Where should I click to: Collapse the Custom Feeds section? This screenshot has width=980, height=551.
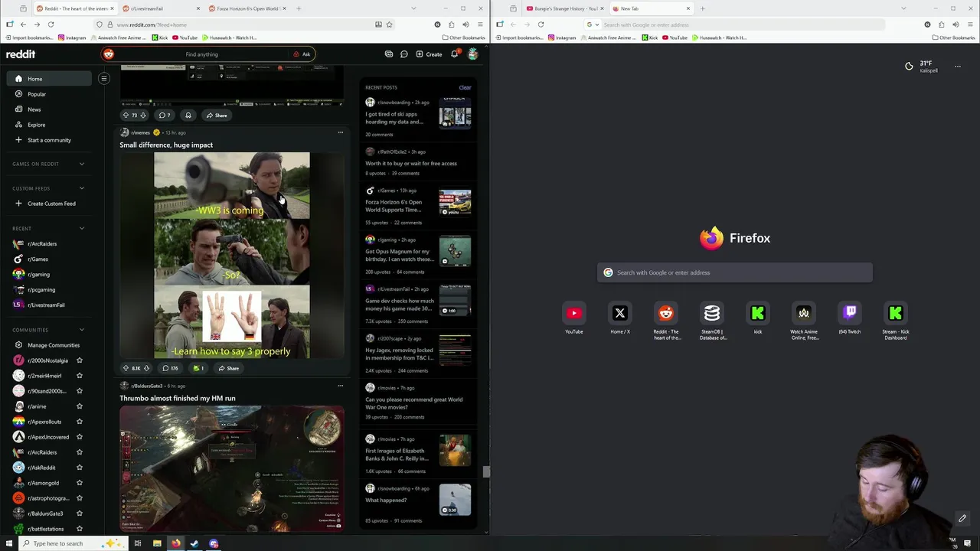click(82, 188)
